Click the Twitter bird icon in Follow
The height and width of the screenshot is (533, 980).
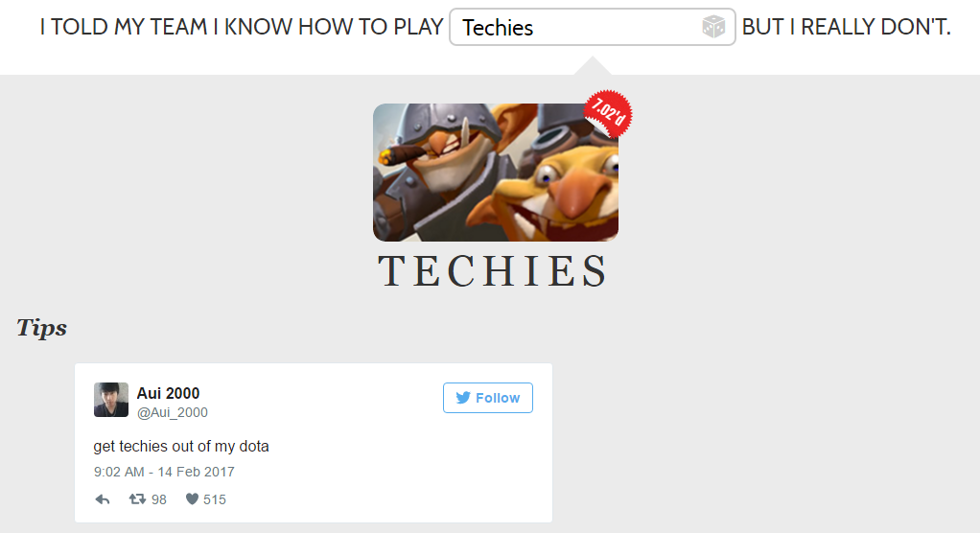463,398
